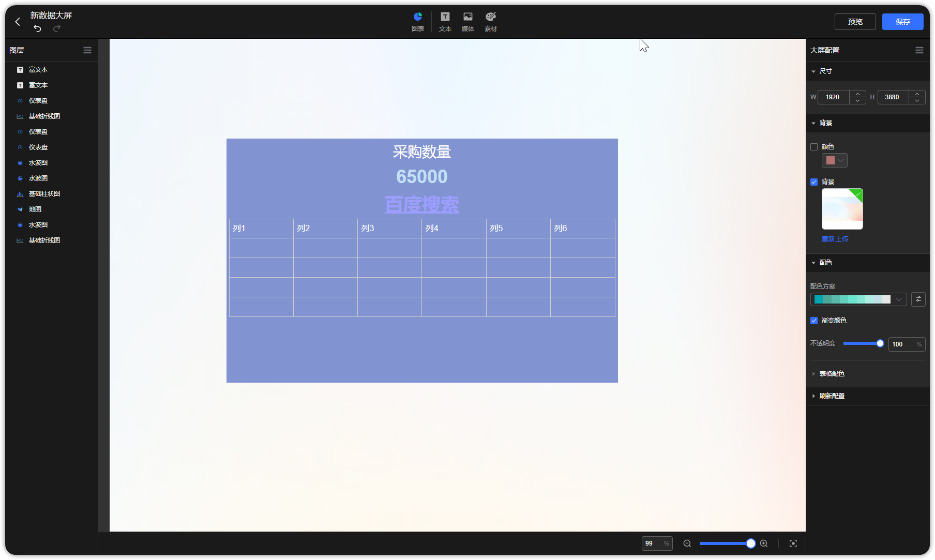Disable the 渐变颜色 gradient checkbox
Screen dimensions: 935x560
point(814,321)
